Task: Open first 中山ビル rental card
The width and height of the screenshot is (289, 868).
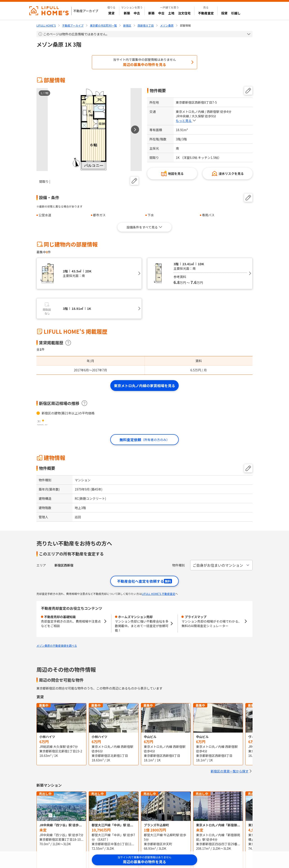Action: click(x=166, y=733)
